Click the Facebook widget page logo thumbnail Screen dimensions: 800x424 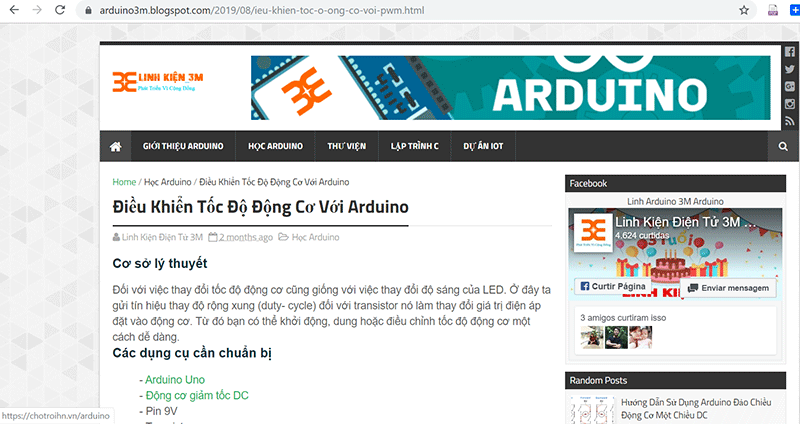pyautogui.click(x=593, y=233)
